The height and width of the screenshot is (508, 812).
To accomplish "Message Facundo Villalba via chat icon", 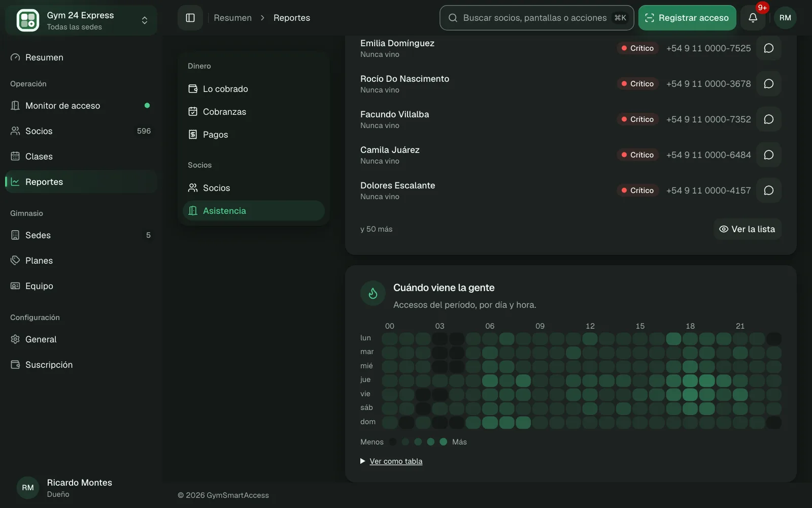I will click(x=768, y=119).
